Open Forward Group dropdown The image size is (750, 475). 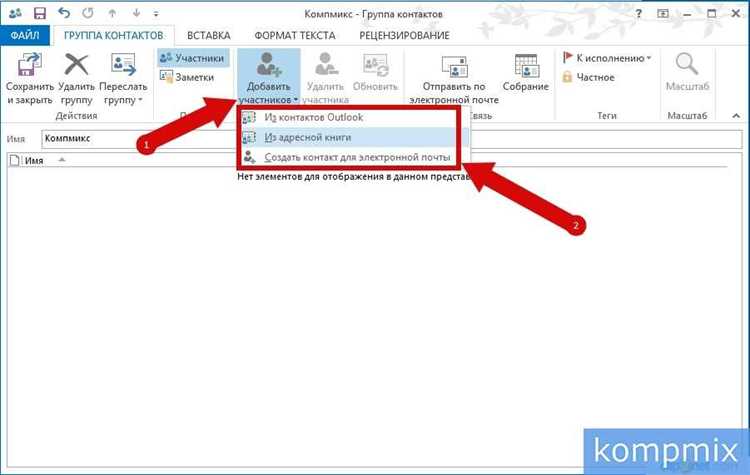[123, 78]
